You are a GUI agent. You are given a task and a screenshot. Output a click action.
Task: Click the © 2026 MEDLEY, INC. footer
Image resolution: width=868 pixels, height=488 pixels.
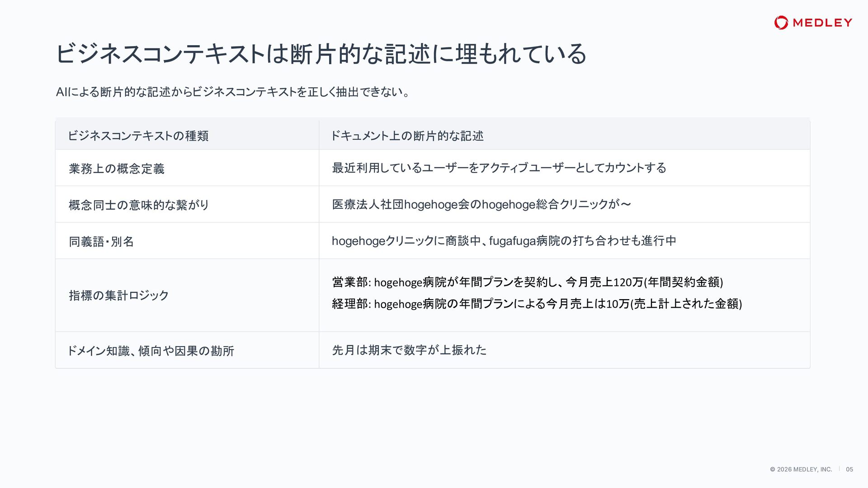[801, 469]
